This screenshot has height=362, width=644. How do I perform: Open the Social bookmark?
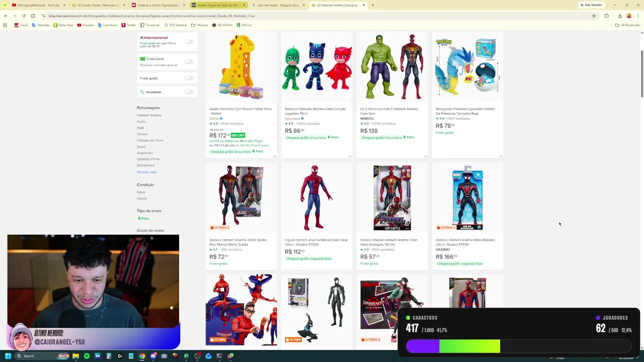[21, 25]
